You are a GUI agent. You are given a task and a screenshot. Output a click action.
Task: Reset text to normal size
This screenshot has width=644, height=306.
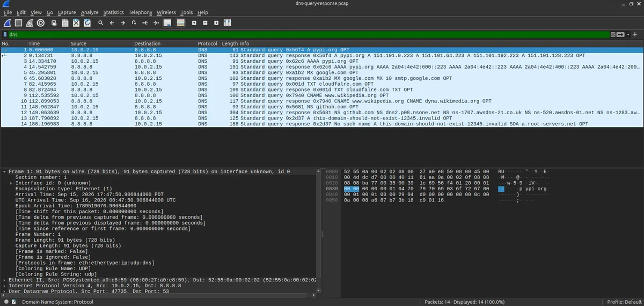pyautogui.click(x=216, y=23)
